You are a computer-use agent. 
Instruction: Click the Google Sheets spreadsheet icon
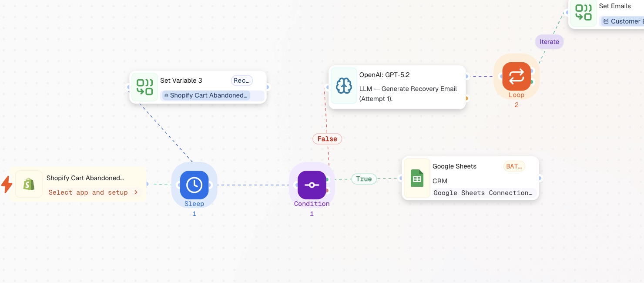click(417, 179)
